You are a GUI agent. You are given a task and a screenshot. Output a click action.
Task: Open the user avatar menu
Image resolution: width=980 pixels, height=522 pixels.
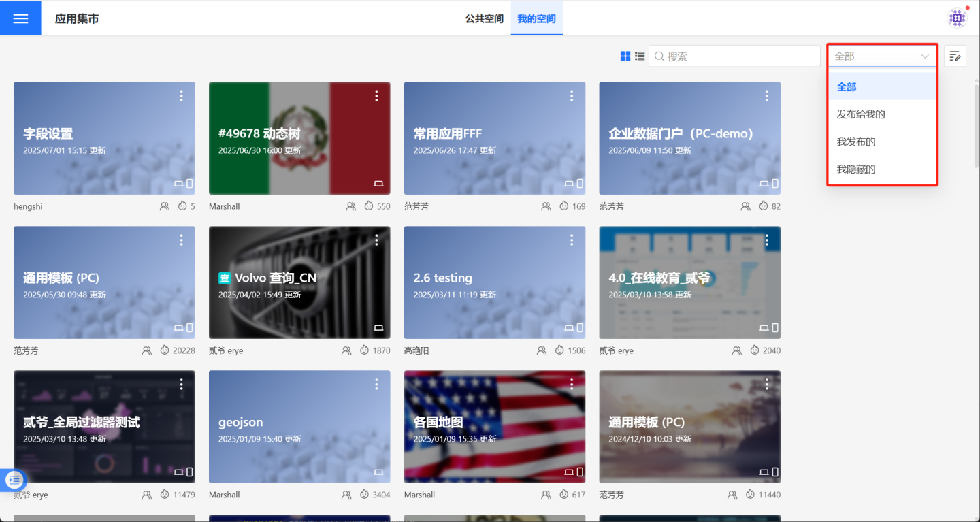958,18
